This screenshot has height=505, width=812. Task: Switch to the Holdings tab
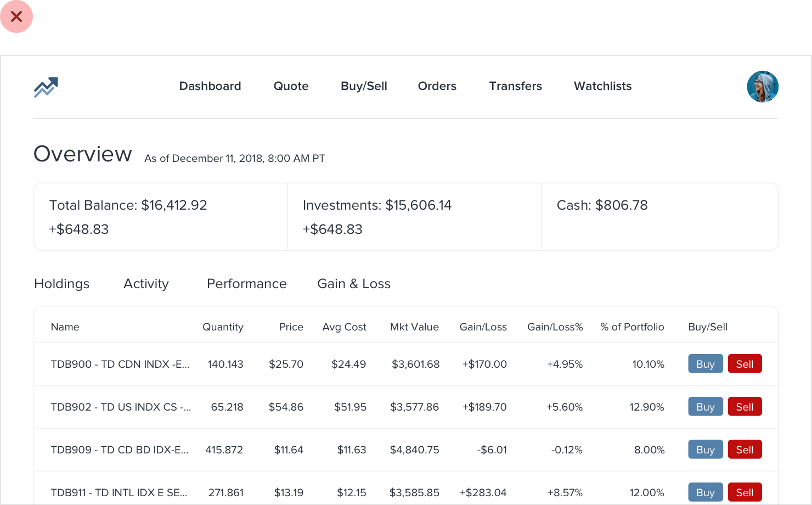click(61, 284)
